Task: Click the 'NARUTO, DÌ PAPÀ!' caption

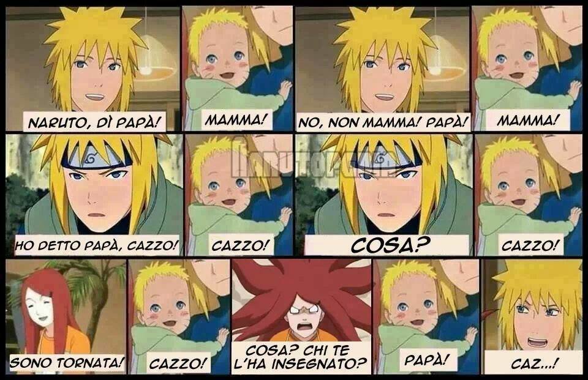Action: 94,121
